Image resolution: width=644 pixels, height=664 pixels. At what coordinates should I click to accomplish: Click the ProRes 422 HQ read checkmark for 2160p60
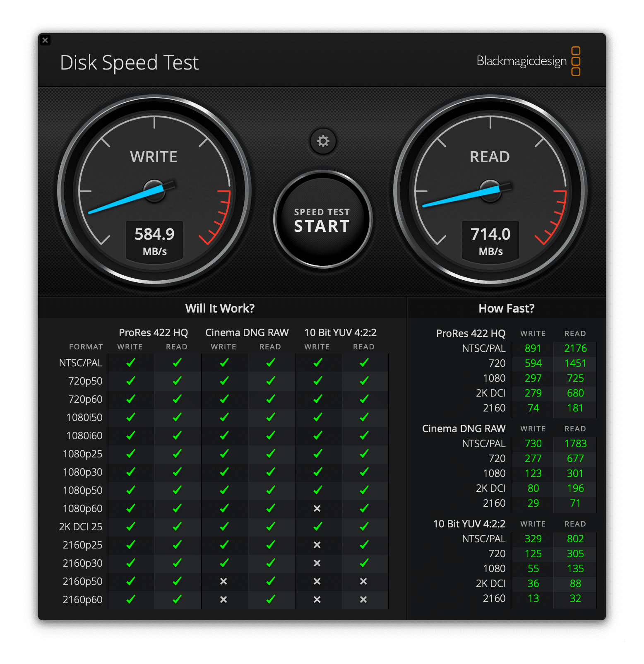[177, 599]
